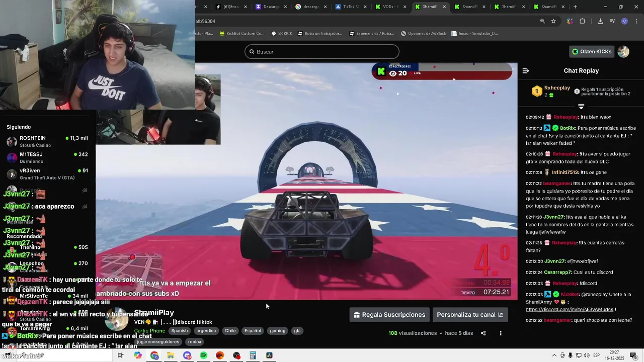This screenshot has width=644, height=362.
Task: Open the Chrome profile avatar C
Action: click(624, 21)
